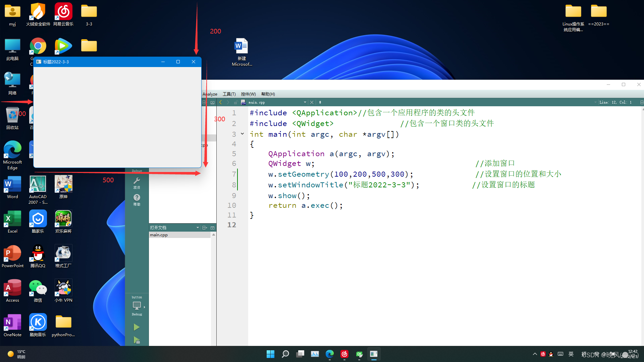
Task: Open the 帮助(H) menu
Action: 268,94
